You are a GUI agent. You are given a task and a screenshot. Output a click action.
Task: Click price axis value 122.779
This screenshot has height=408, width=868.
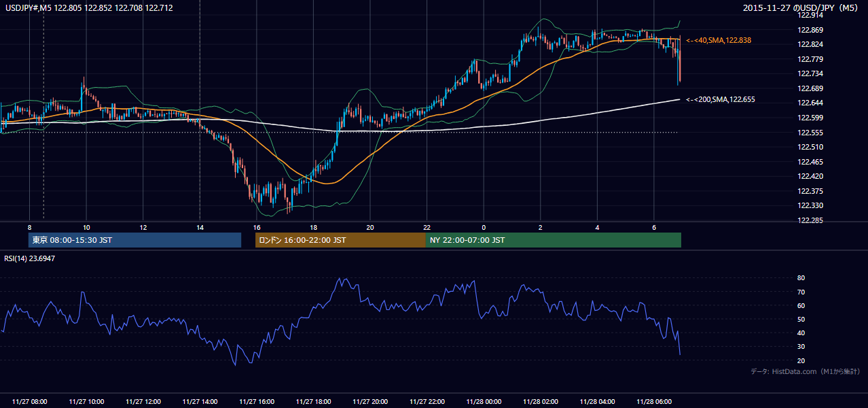pyautogui.click(x=811, y=59)
